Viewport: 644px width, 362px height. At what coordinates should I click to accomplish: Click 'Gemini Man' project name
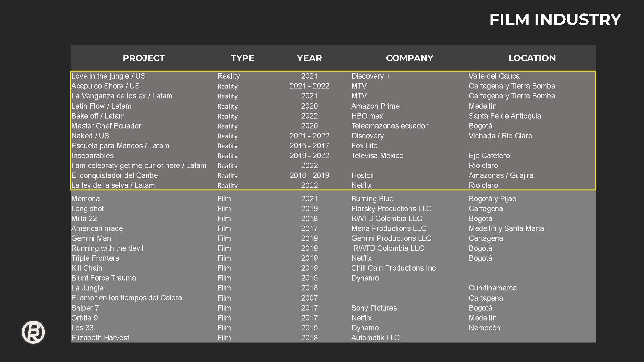coord(91,238)
